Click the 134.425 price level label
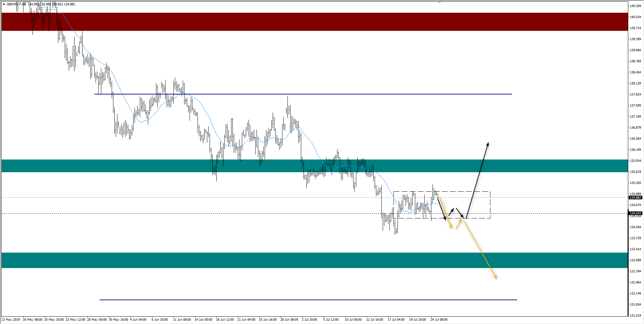 (635, 213)
